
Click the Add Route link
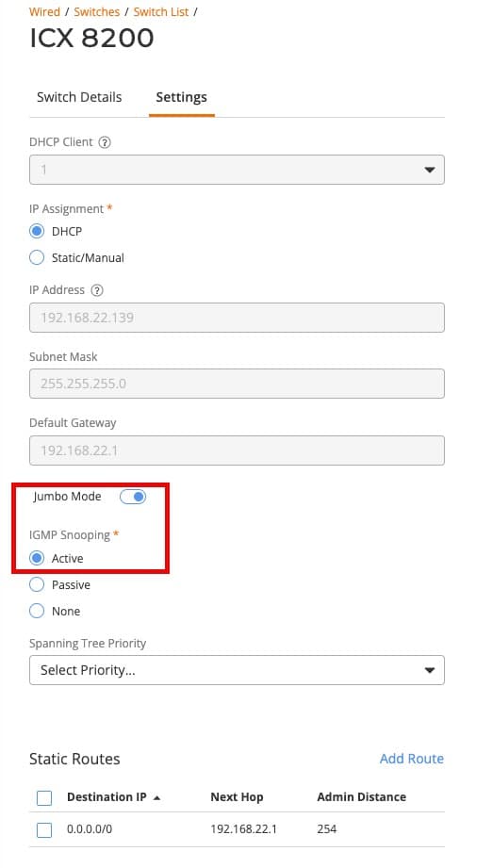pyautogui.click(x=412, y=759)
